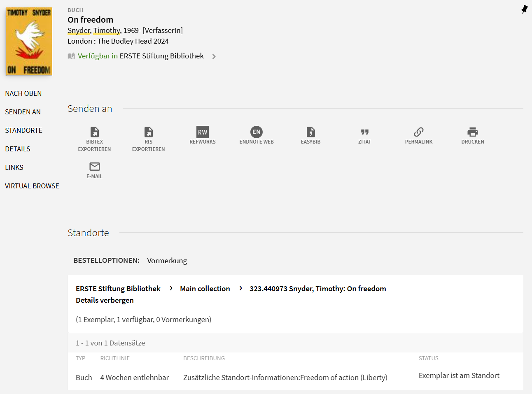The height and width of the screenshot is (394, 532).
Task: Go to Virtual Browse section
Action: 32,186
